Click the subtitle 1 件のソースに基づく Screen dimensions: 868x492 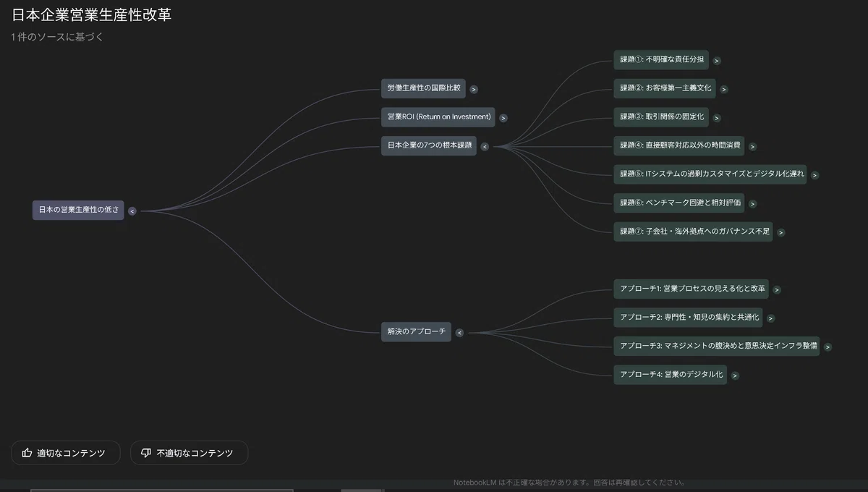[57, 37]
